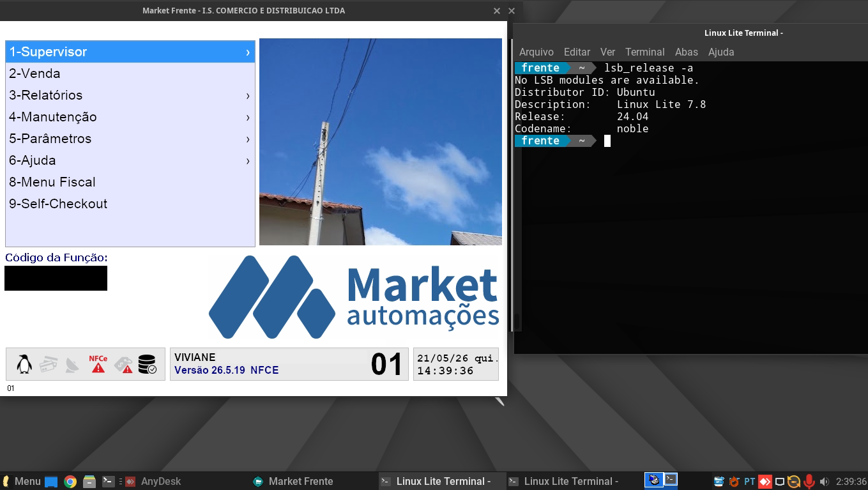Click the display monitor tray icon
The width and height of the screenshot is (868, 490).
(x=780, y=482)
